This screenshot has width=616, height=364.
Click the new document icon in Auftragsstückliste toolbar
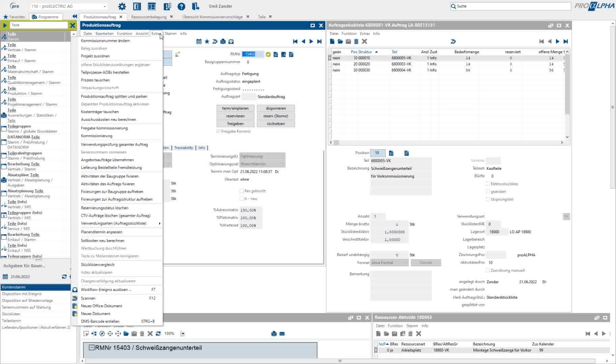(x=332, y=41)
